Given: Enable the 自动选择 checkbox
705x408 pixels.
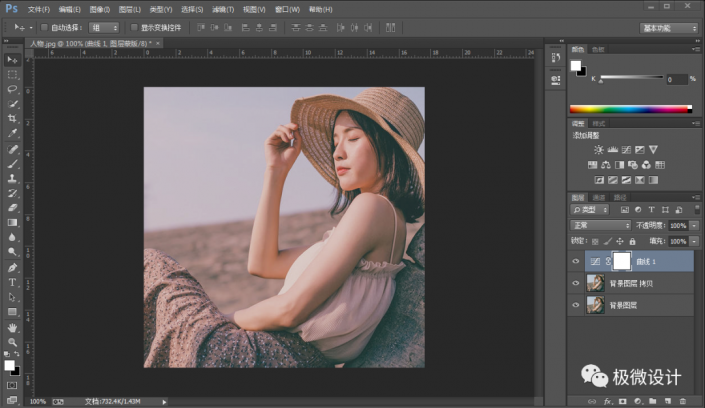Looking at the screenshot, I should click(45, 27).
